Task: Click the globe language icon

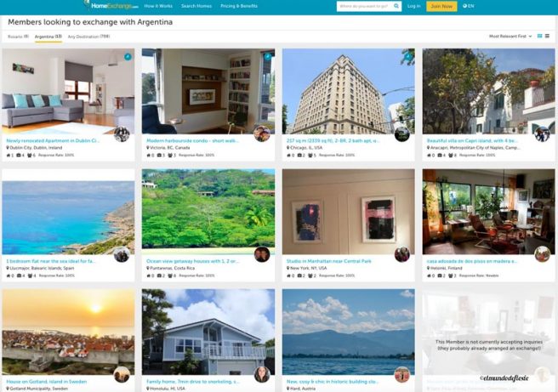Action: coord(464,6)
